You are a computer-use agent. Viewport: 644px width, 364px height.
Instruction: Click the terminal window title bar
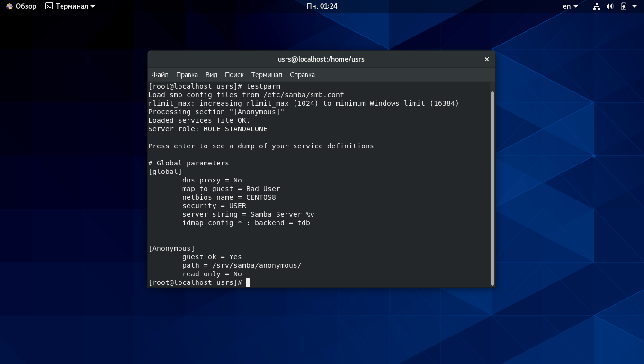point(321,59)
